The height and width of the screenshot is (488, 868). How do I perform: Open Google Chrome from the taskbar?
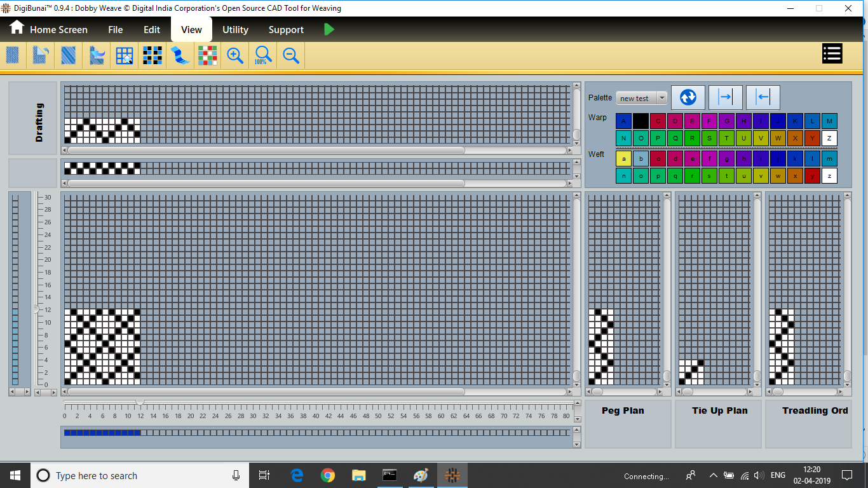[x=328, y=475]
